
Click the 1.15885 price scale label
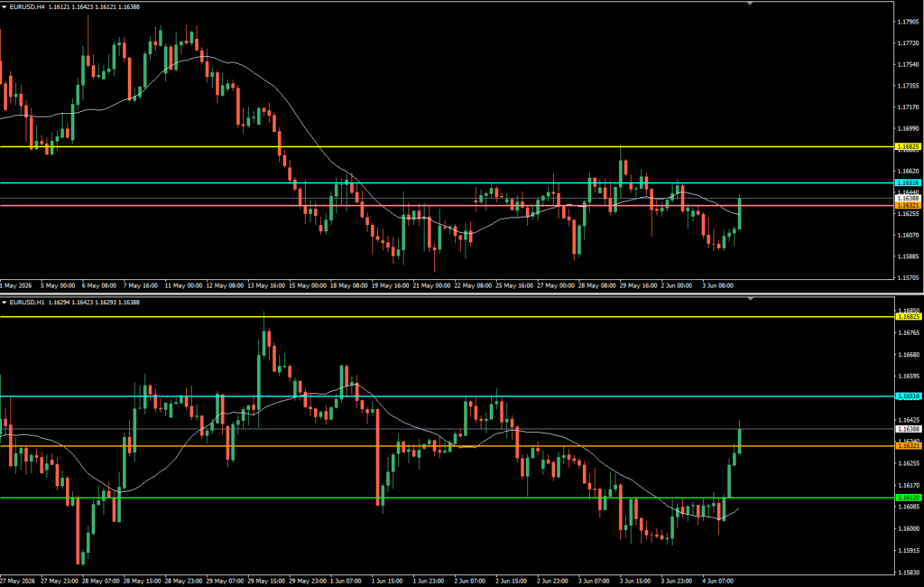point(908,256)
